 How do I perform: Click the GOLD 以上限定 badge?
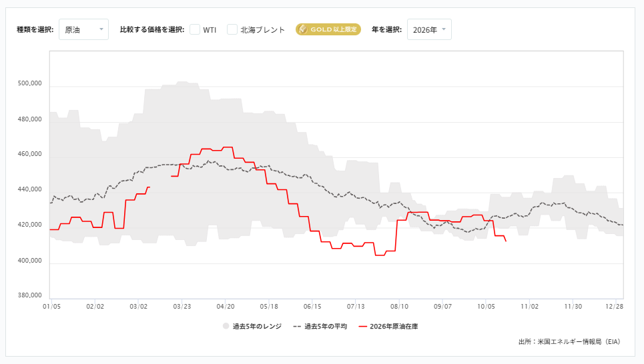click(328, 29)
